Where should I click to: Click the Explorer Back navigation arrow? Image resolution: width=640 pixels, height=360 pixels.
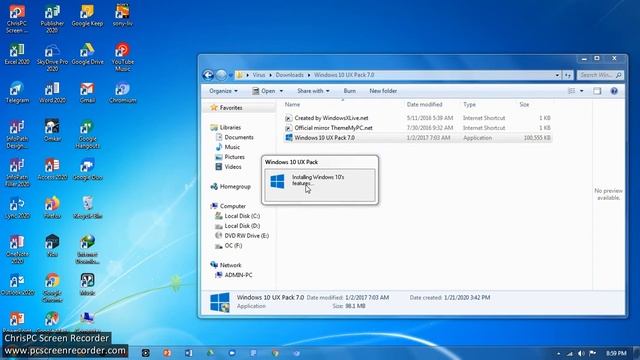[x=208, y=75]
